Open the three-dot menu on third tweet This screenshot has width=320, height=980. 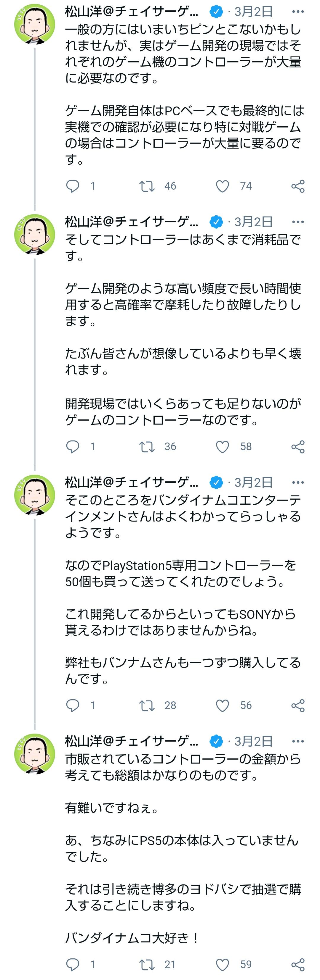pos(297,482)
